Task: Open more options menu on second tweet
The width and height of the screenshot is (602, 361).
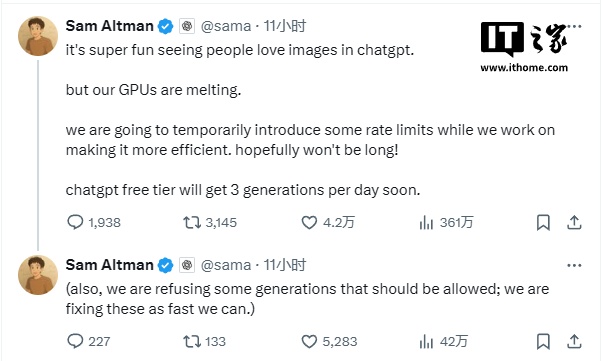Action: tap(574, 265)
